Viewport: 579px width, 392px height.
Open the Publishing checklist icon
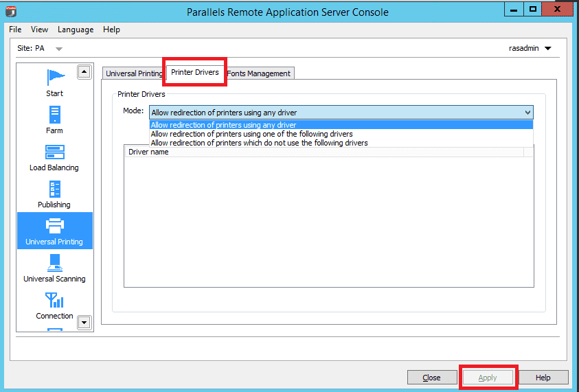click(x=55, y=189)
